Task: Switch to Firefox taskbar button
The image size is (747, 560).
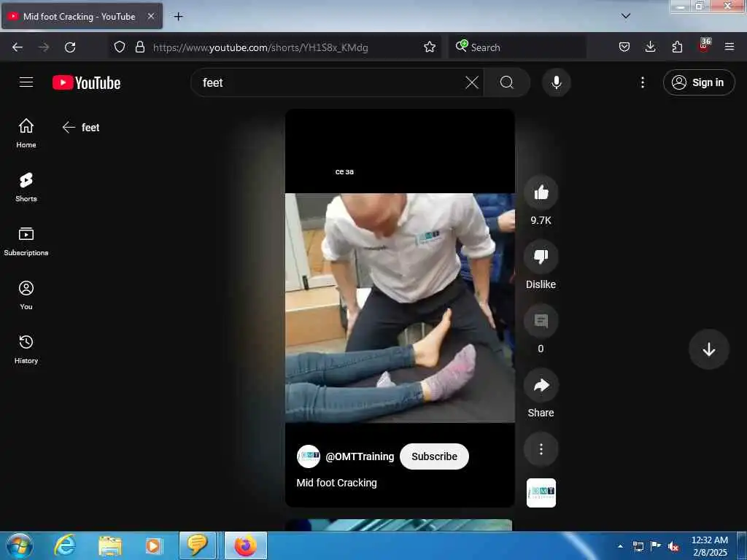Action: click(x=246, y=545)
